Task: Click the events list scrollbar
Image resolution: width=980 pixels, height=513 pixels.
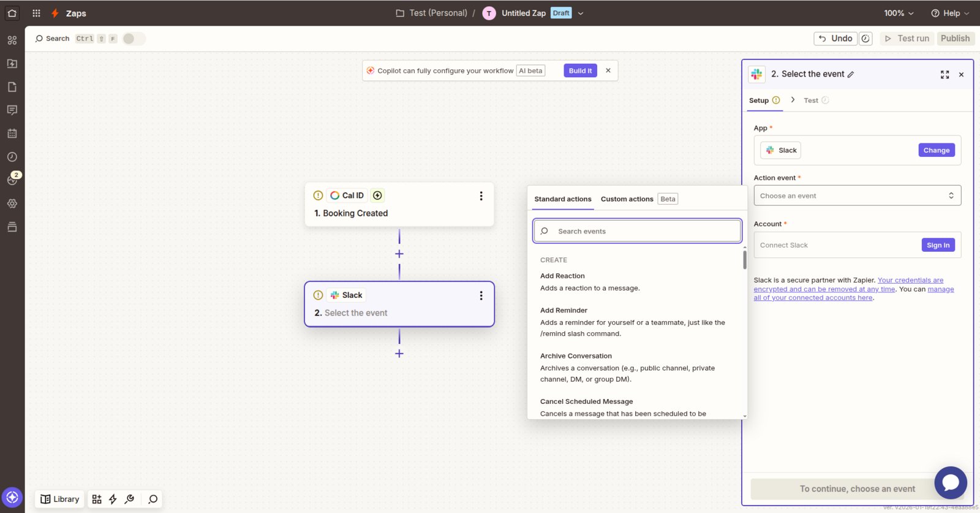Action: click(745, 260)
